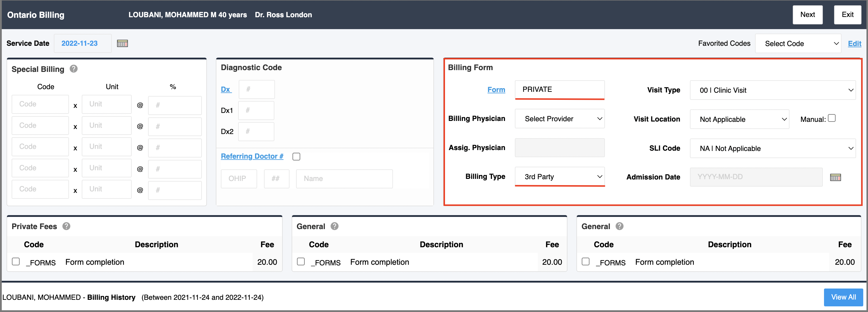This screenshot has height=312, width=868.
Task: Check the Manual box beside Visit Location
Action: (832, 118)
